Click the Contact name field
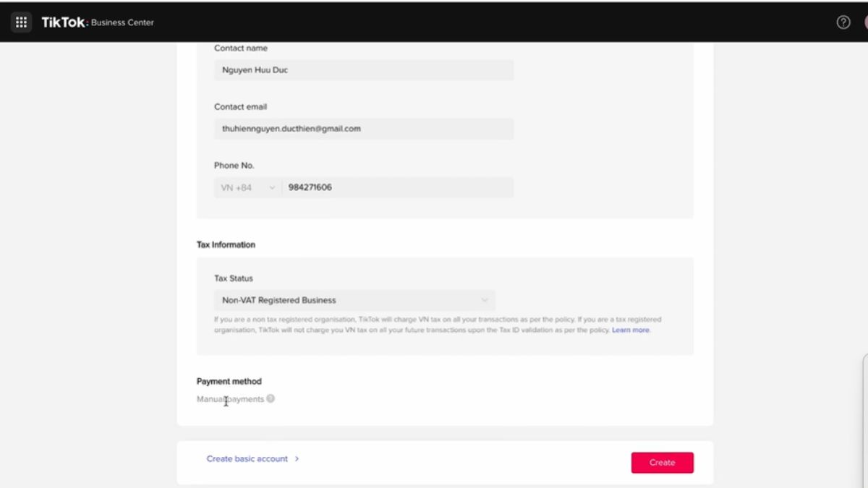 click(x=363, y=70)
